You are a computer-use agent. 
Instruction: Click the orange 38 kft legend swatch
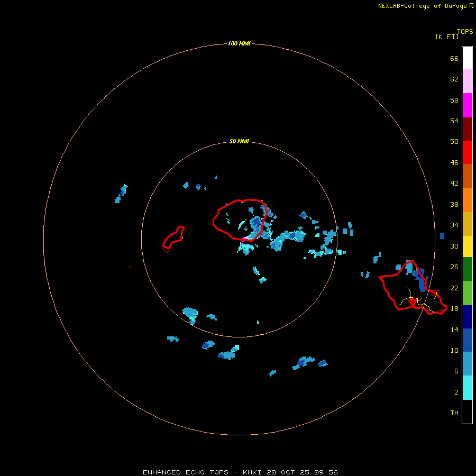467,200
